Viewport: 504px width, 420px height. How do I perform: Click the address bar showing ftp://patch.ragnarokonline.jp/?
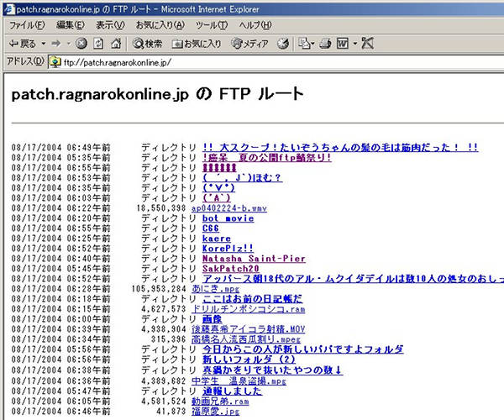point(252,62)
